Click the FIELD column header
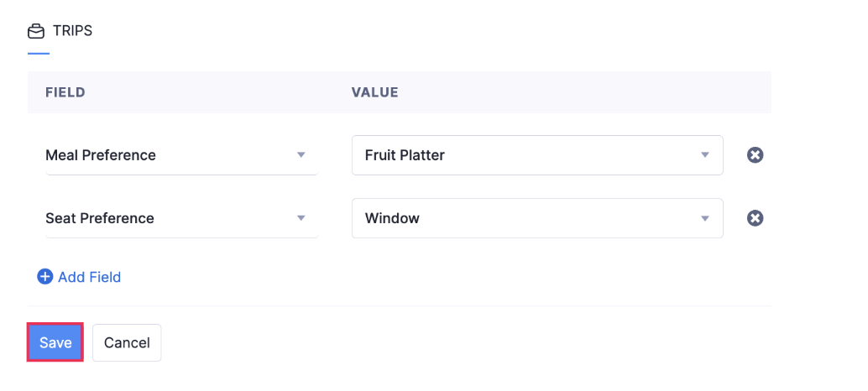 point(65,92)
